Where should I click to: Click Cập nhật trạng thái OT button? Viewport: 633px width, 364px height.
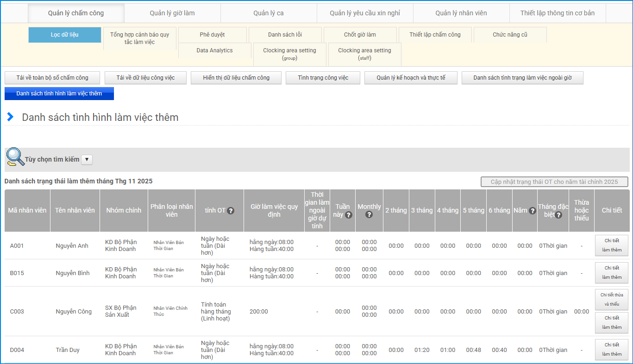(554, 182)
